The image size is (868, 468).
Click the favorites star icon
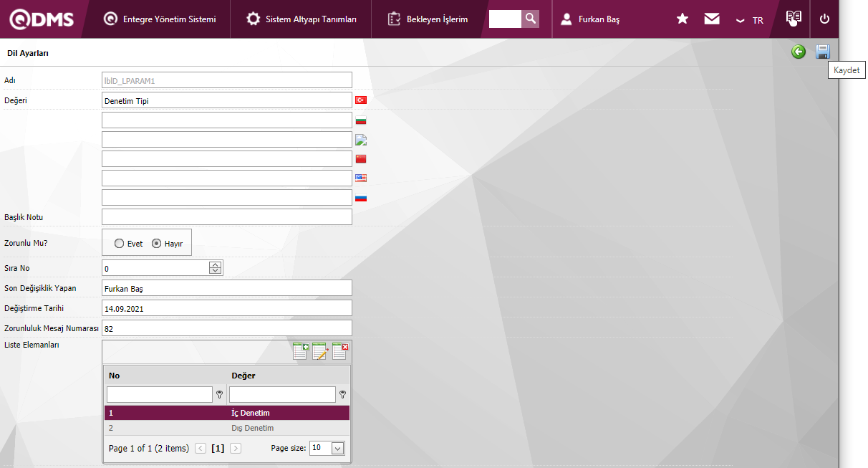pos(683,19)
